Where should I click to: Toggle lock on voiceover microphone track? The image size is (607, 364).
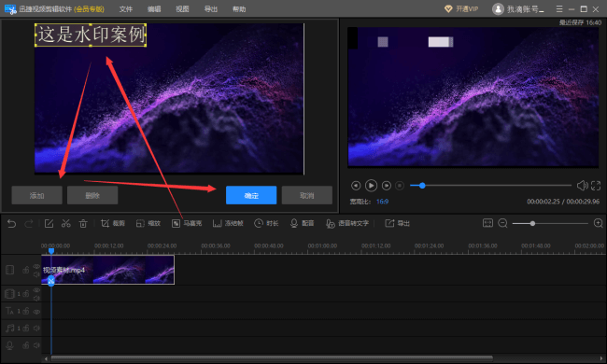[x=26, y=345]
